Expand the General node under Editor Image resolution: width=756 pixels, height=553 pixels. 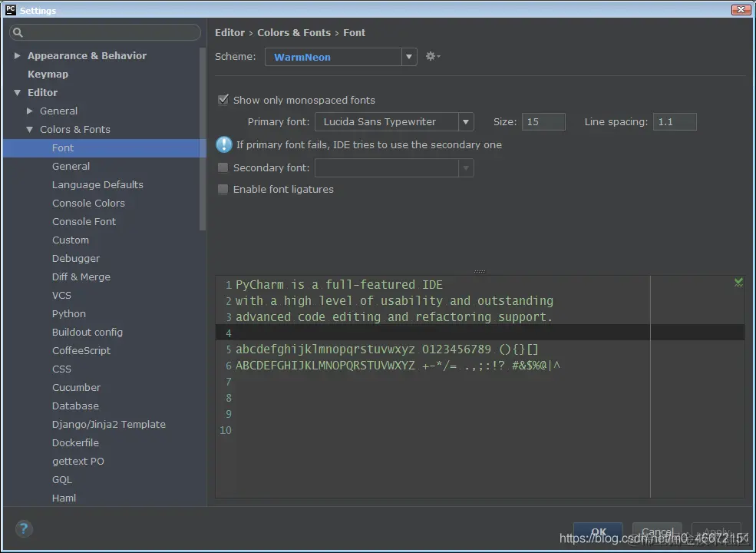(30, 111)
